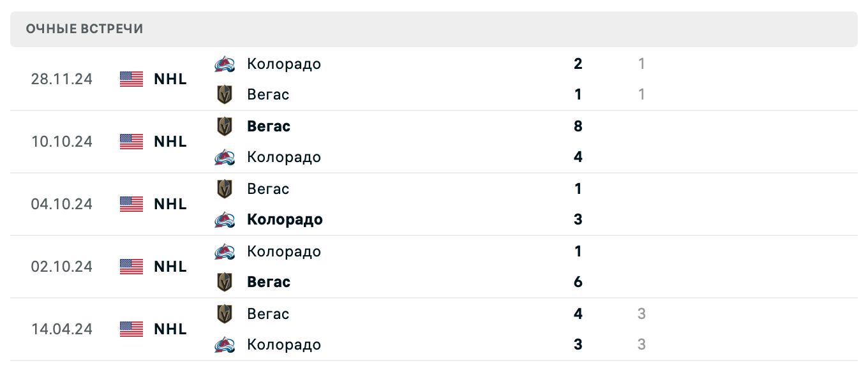This screenshot has width=868, height=370.
Task: Open the Vegas crest icon in the 02.10.24 game
Action: coord(225,282)
